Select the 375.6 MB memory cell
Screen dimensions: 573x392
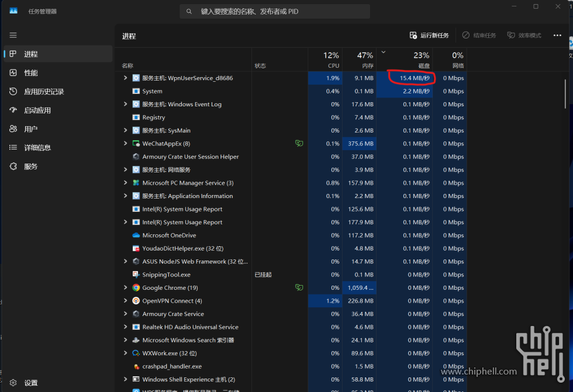click(360, 144)
